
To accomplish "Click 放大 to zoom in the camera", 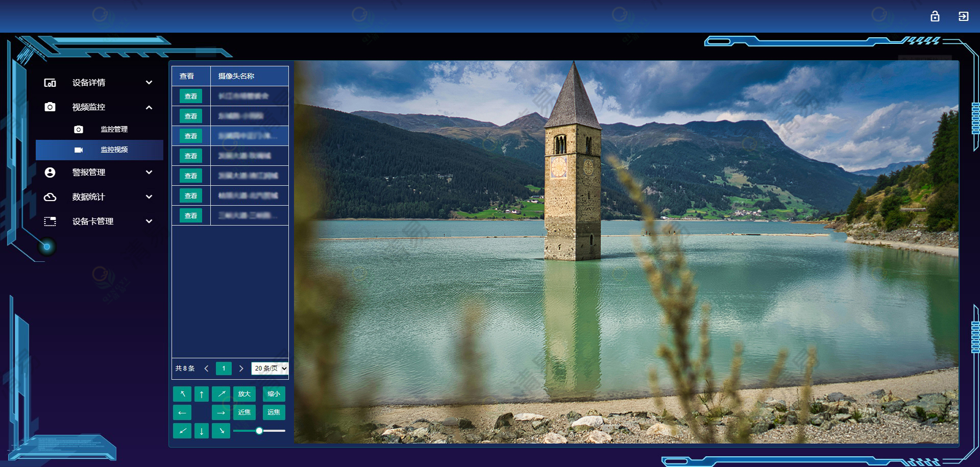I will [244, 394].
